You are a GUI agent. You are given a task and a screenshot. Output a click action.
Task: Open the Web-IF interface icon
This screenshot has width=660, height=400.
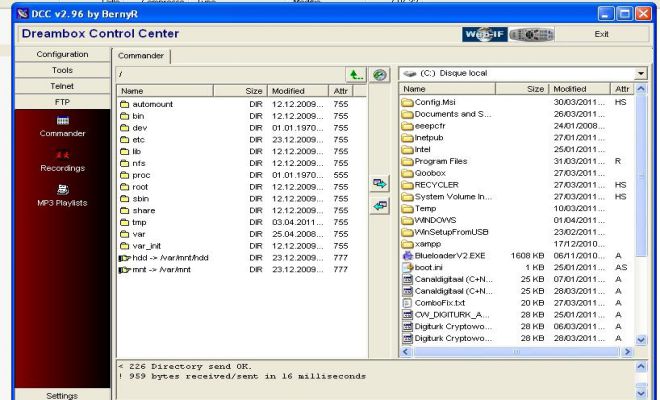[x=484, y=34]
